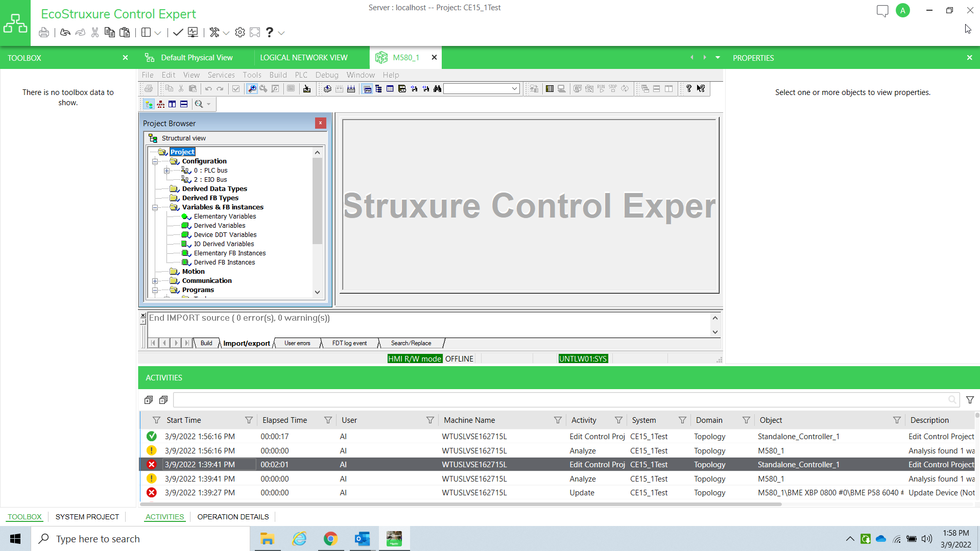Open the File menu
The width and height of the screenshot is (980, 551).
coord(148,75)
